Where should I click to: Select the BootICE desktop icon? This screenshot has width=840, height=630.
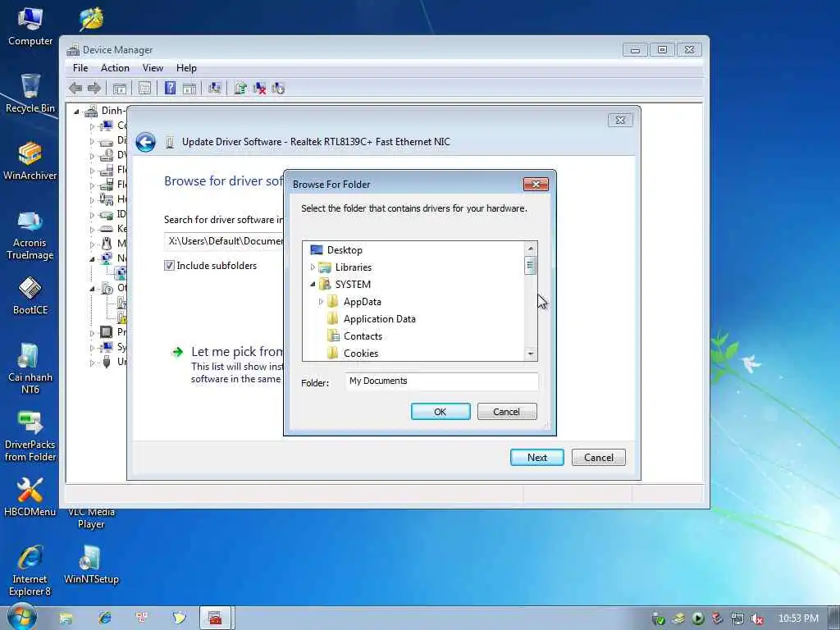point(30,295)
